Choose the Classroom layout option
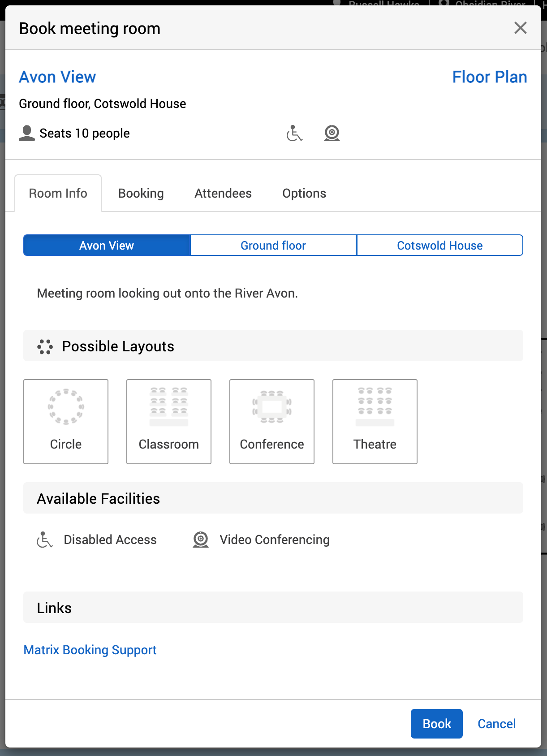Image resolution: width=547 pixels, height=756 pixels. [169, 421]
